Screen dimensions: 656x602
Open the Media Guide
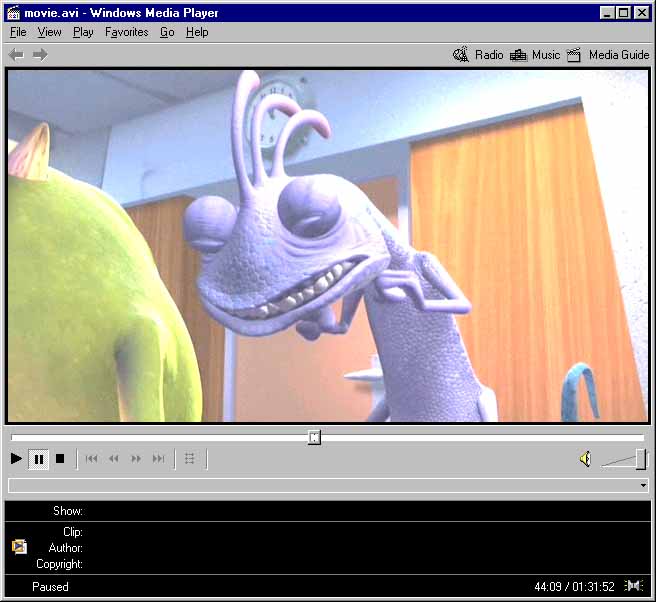tap(608, 55)
